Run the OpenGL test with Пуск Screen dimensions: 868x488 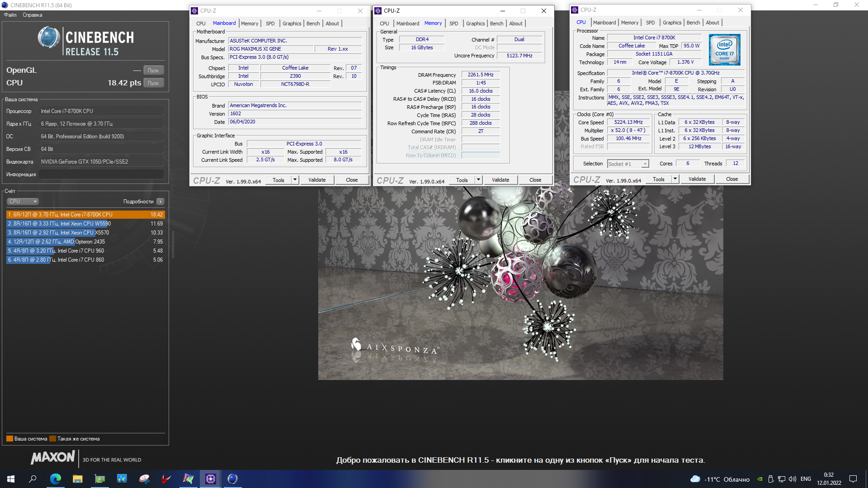(x=153, y=70)
